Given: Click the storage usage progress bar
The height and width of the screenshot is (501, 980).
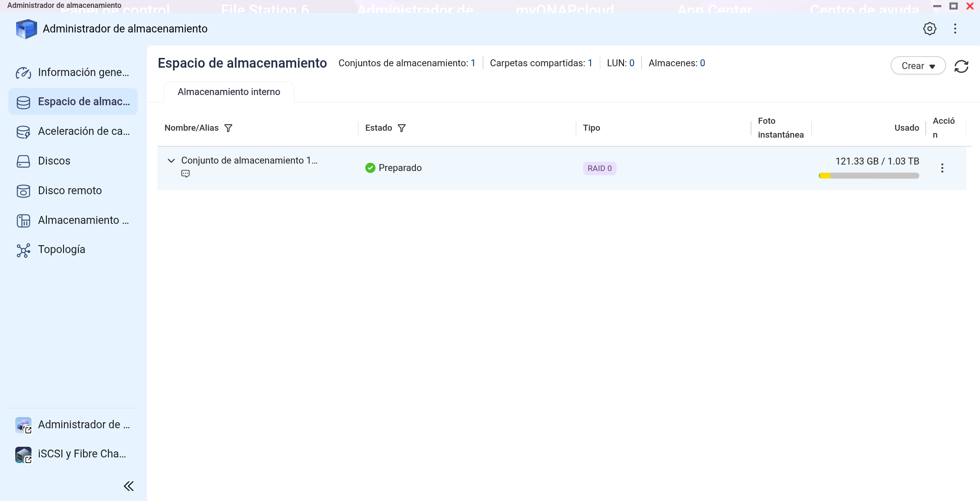Looking at the screenshot, I should tap(868, 176).
